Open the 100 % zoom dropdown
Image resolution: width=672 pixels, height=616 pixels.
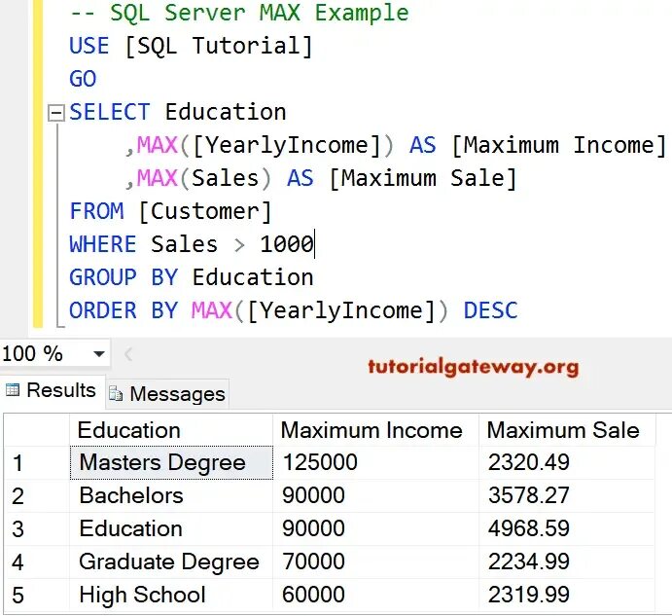[x=99, y=354]
